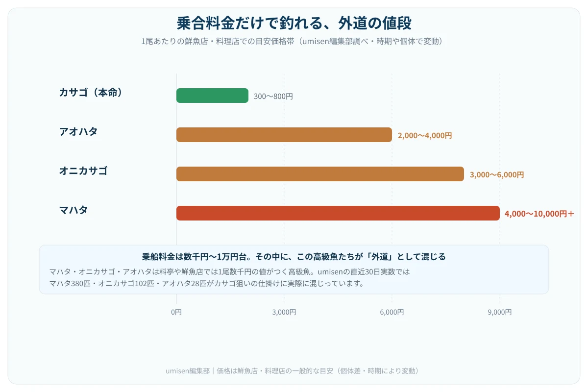Click the 3,000〜6,000円 value label
The image size is (588, 392).
click(x=497, y=174)
